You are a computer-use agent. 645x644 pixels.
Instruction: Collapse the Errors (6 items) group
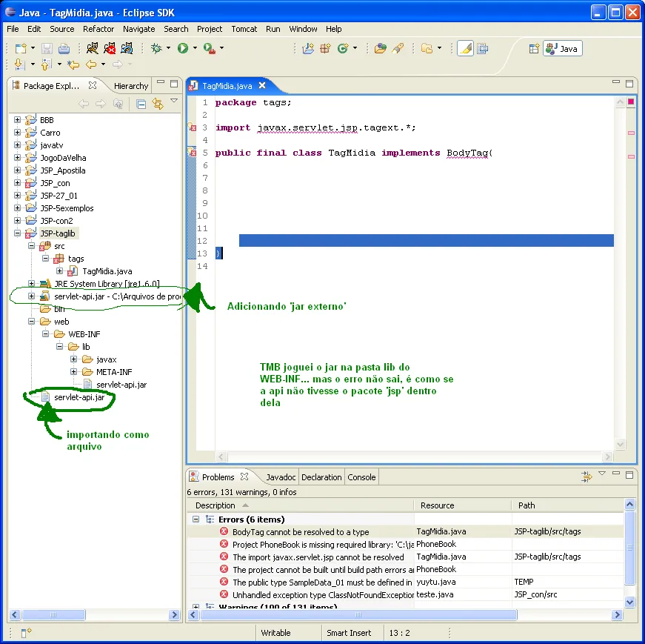point(196,519)
